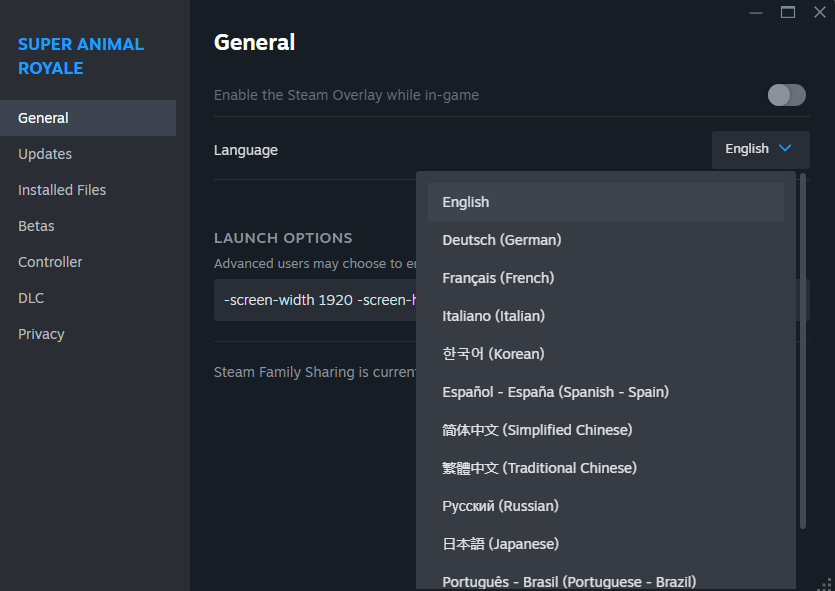This screenshot has width=835, height=591.
Task: Toggle the Steam Overlay while in-game switch
Action: 786,95
